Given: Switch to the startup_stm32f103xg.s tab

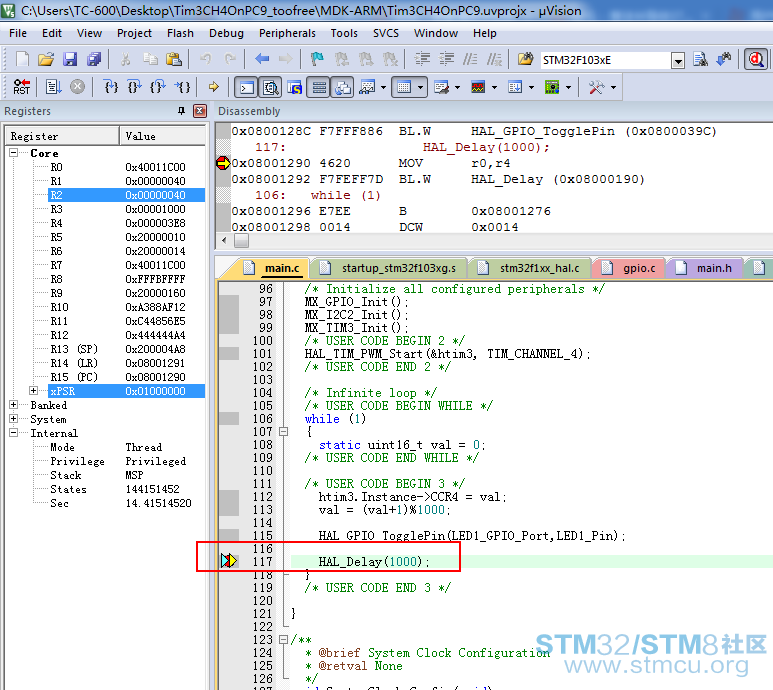Looking at the screenshot, I should [x=389, y=268].
